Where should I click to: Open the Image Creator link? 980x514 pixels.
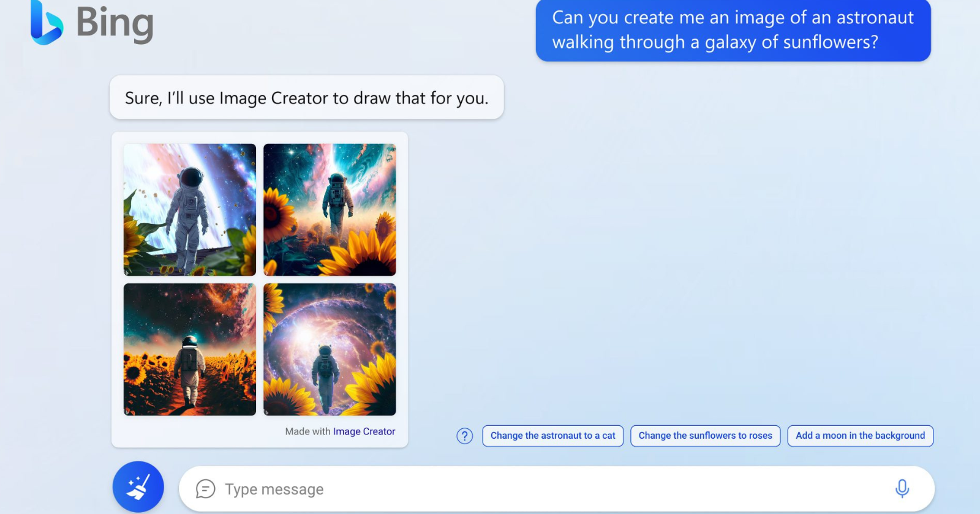coord(364,431)
